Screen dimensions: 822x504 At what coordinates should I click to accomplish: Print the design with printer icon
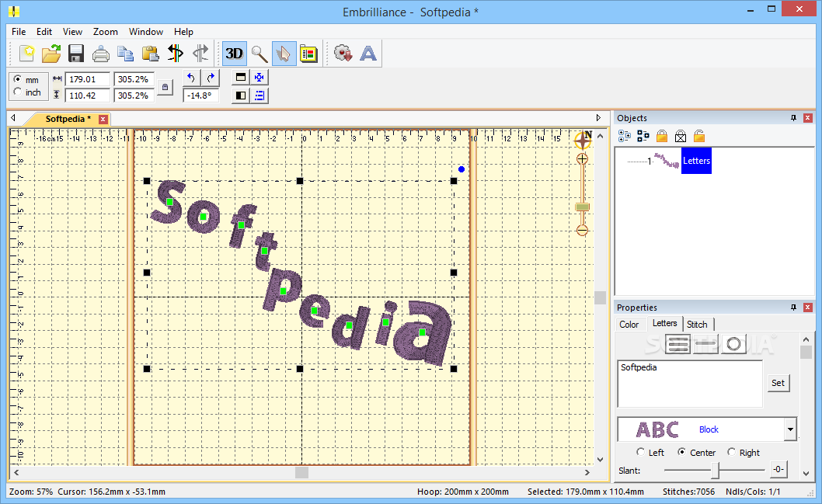[x=101, y=54]
